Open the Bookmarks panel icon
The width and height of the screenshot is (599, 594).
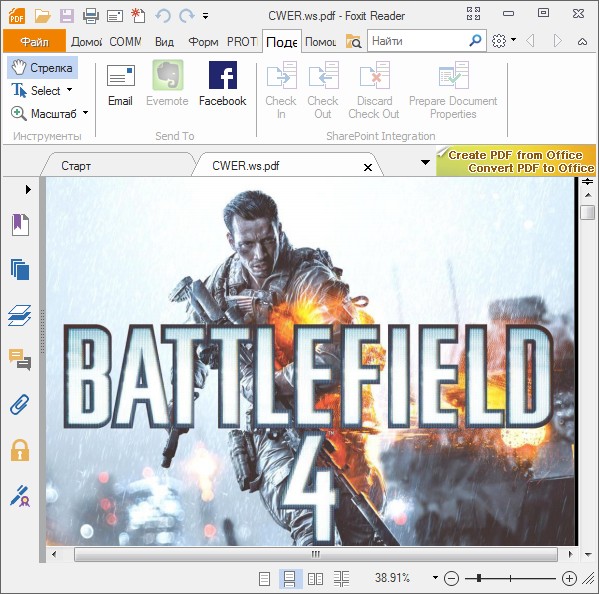pyautogui.click(x=20, y=225)
